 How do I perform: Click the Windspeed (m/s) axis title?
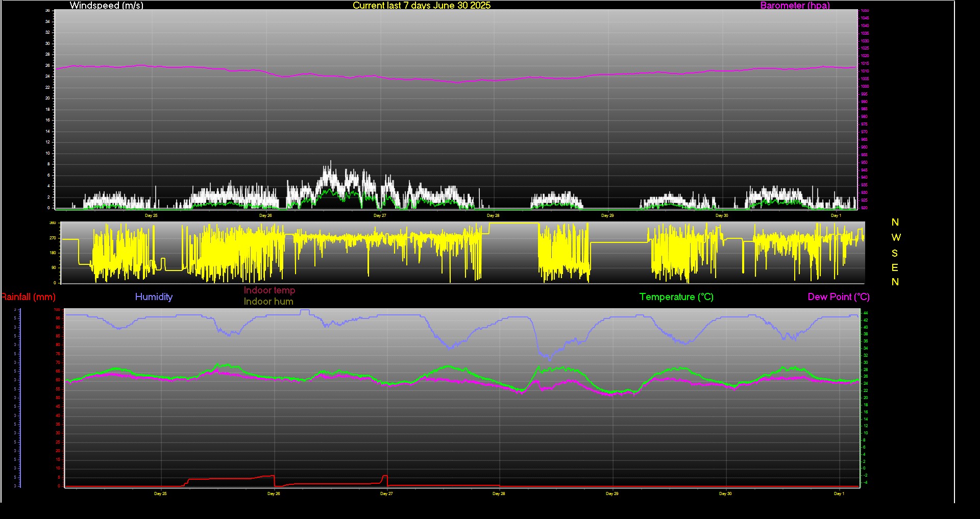pos(106,6)
